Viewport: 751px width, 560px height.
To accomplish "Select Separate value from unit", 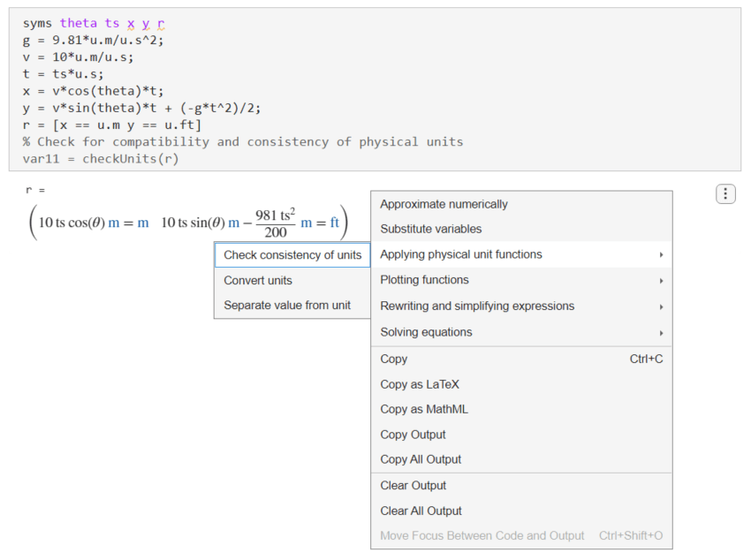I will pos(287,306).
